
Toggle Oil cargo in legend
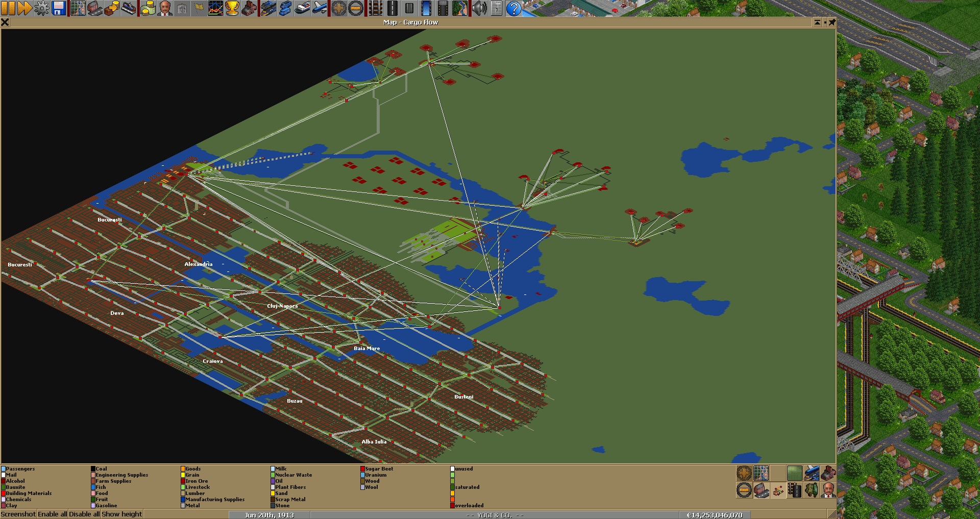pyautogui.click(x=277, y=481)
